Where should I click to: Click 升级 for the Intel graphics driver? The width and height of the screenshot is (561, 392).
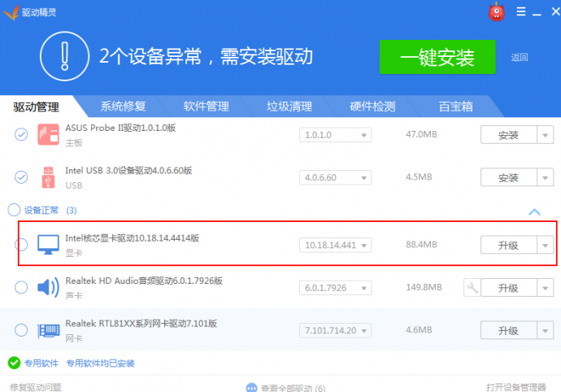508,245
